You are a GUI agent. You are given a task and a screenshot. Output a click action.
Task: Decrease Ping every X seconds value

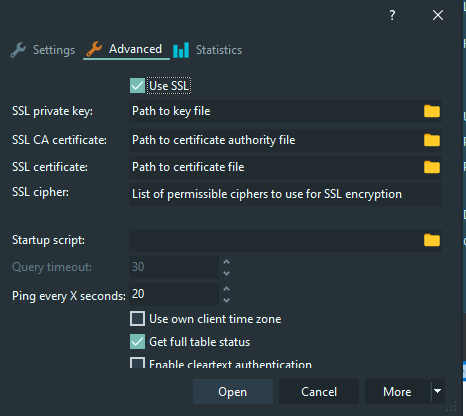227,300
